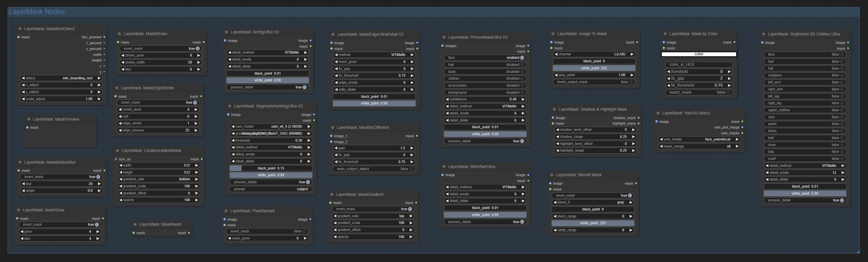868x262 pixels.
Task: Collapse the Mask by Color node title dot
Action: pyautogui.click(x=665, y=34)
